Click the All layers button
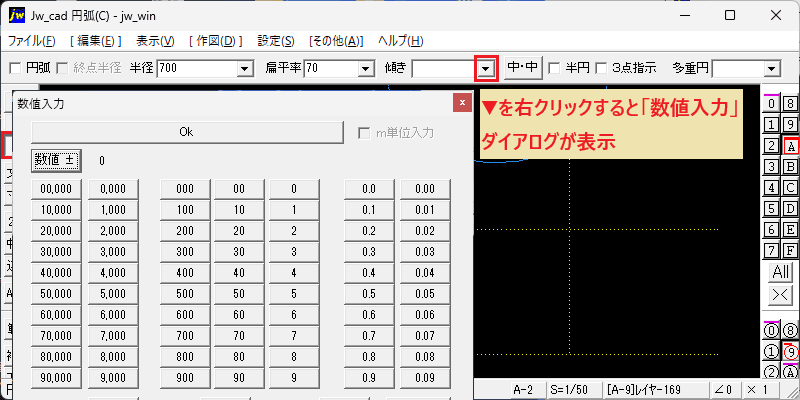 [781, 272]
